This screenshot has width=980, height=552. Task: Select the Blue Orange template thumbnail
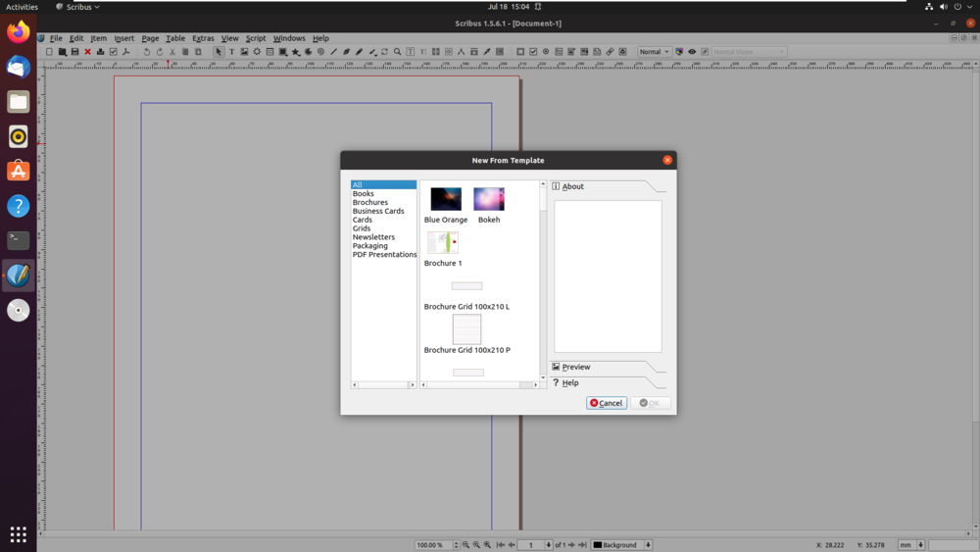(446, 199)
